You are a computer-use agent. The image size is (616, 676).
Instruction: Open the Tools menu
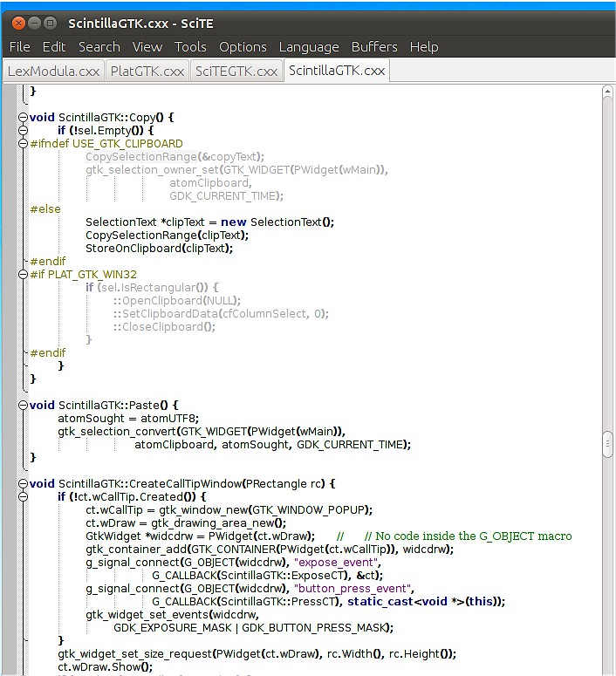click(x=190, y=47)
